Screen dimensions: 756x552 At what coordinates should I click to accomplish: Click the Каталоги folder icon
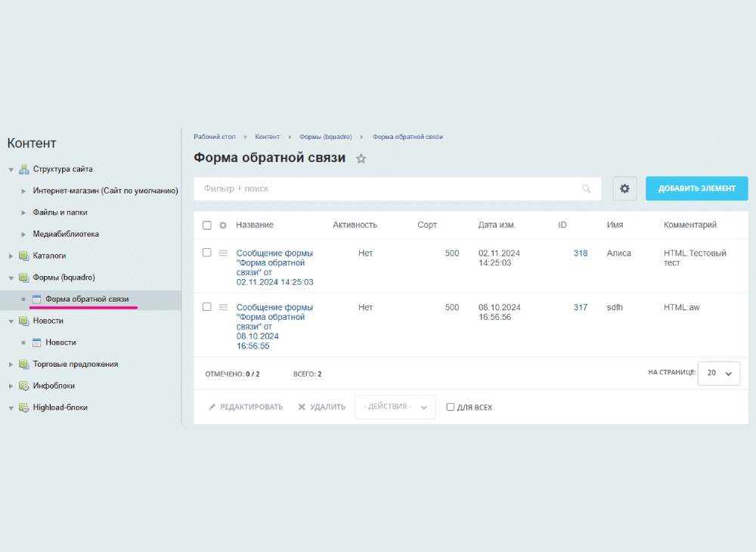coord(23,256)
